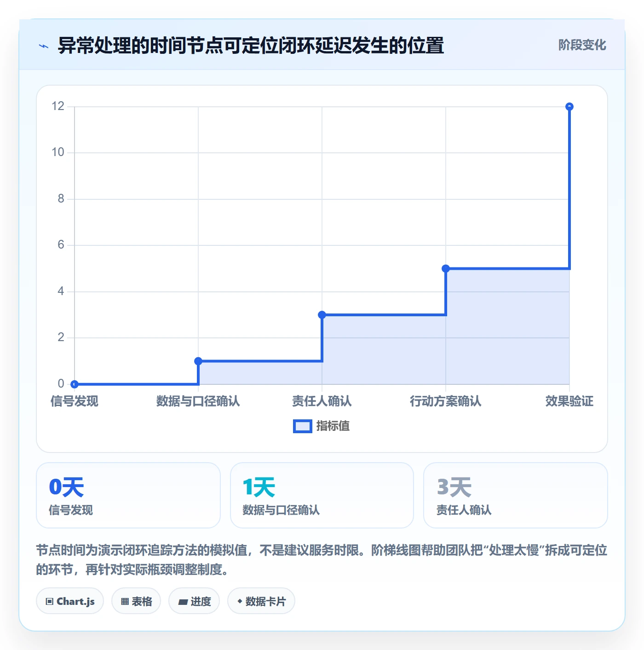Click the 信号发现 x-axis label
644x650 pixels.
tap(75, 401)
